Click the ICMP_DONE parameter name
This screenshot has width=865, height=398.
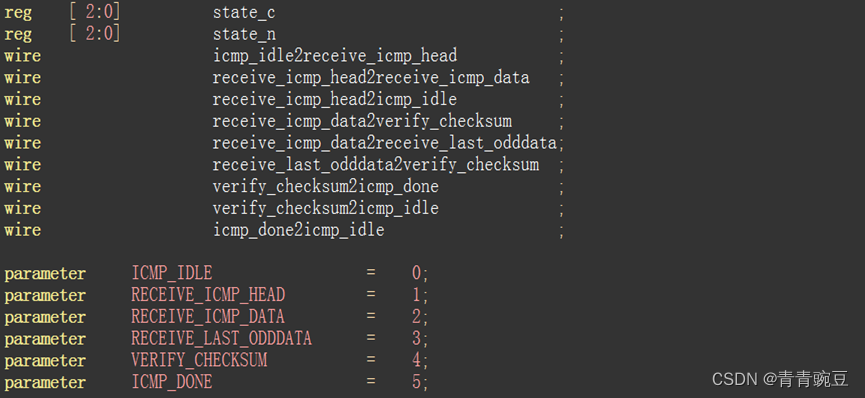tap(172, 382)
